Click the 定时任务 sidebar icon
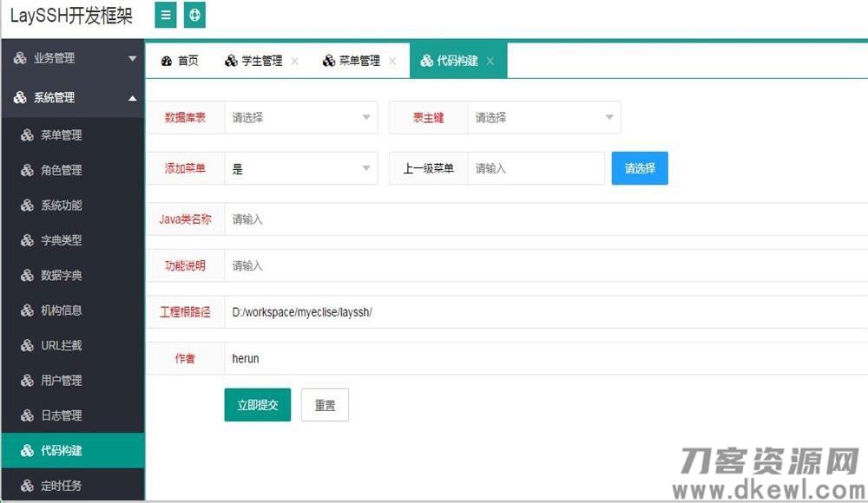 click(27, 486)
